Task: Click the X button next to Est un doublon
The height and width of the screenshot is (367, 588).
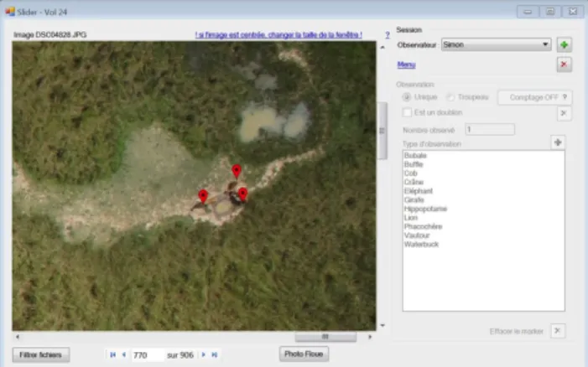Action: pyautogui.click(x=564, y=113)
